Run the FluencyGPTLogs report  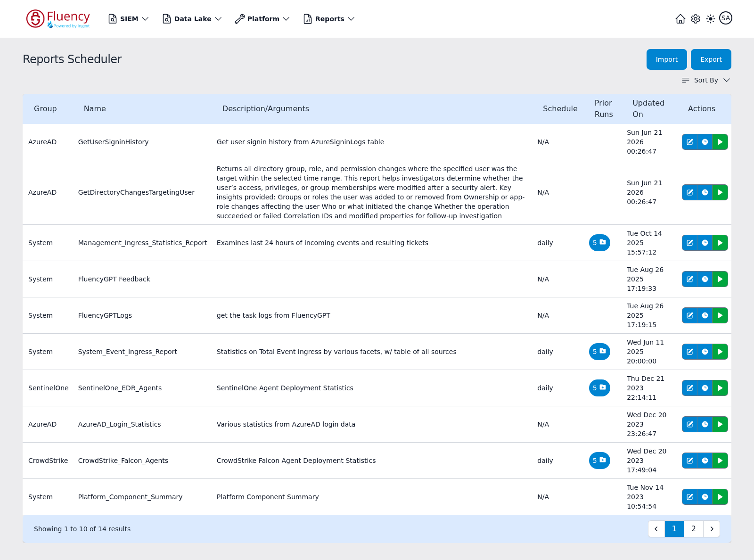pyautogui.click(x=720, y=315)
